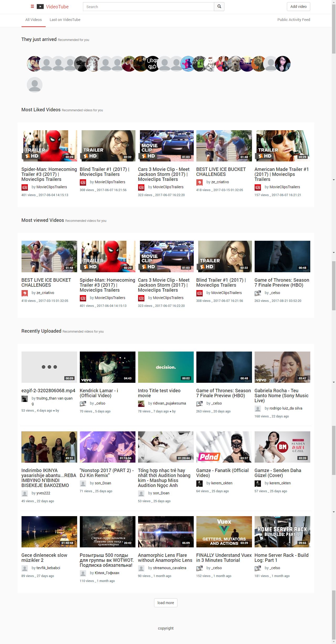The height and width of the screenshot is (644, 336).
Task: Click the load more button
Action: click(166, 603)
